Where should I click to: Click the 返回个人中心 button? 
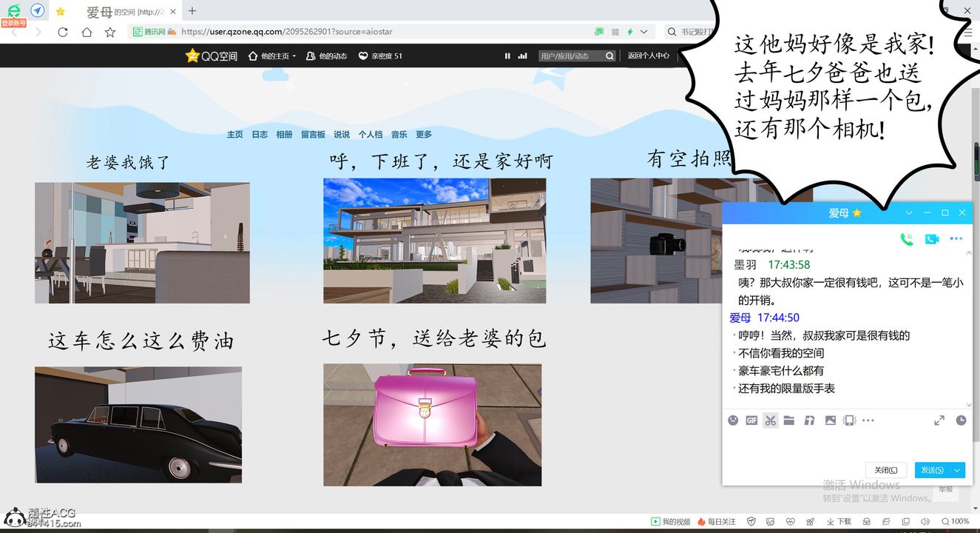(x=649, y=56)
